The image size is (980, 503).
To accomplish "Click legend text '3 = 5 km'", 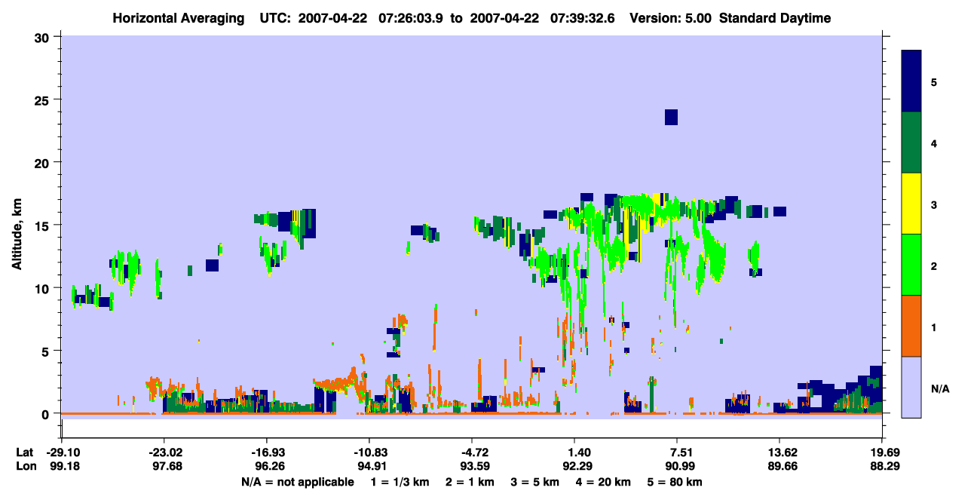I will [535, 482].
